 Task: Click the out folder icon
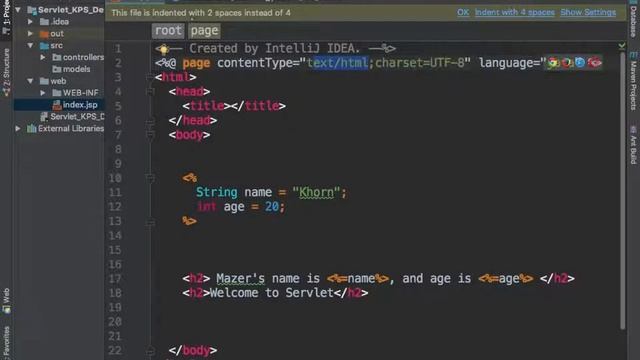(44, 33)
